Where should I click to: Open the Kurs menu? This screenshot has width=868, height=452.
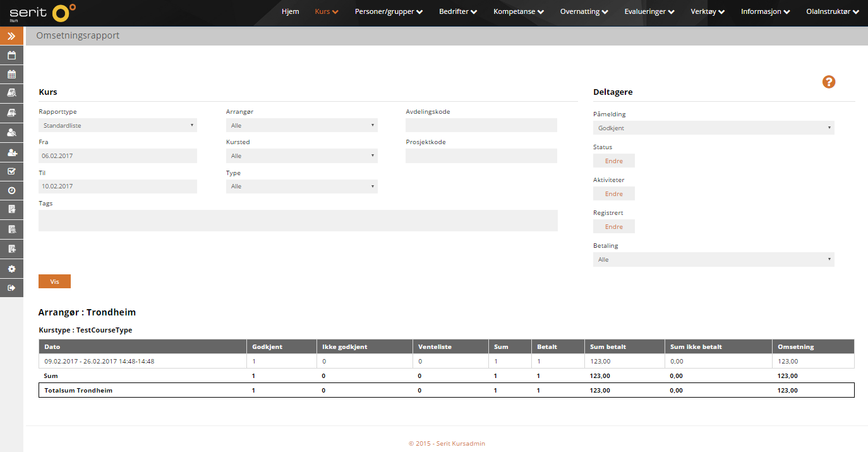click(327, 11)
